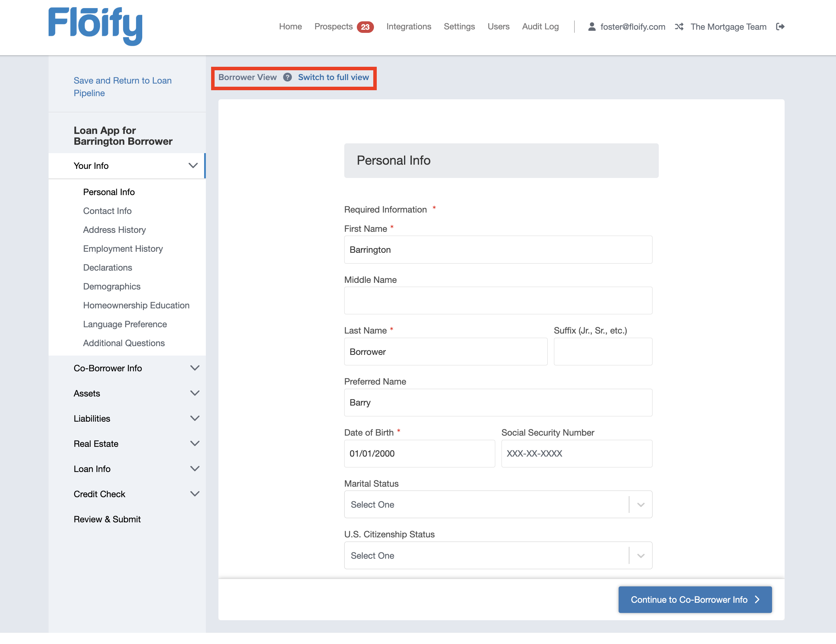Open the Integrations menu item
Viewport: 836px width, 644px height.
[x=409, y=27]
